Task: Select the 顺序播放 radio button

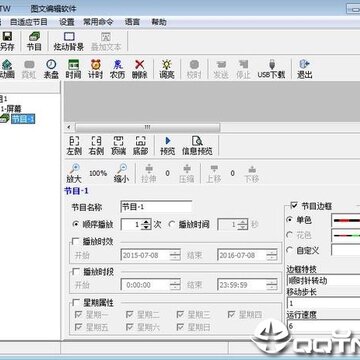Action: (75, 224)
